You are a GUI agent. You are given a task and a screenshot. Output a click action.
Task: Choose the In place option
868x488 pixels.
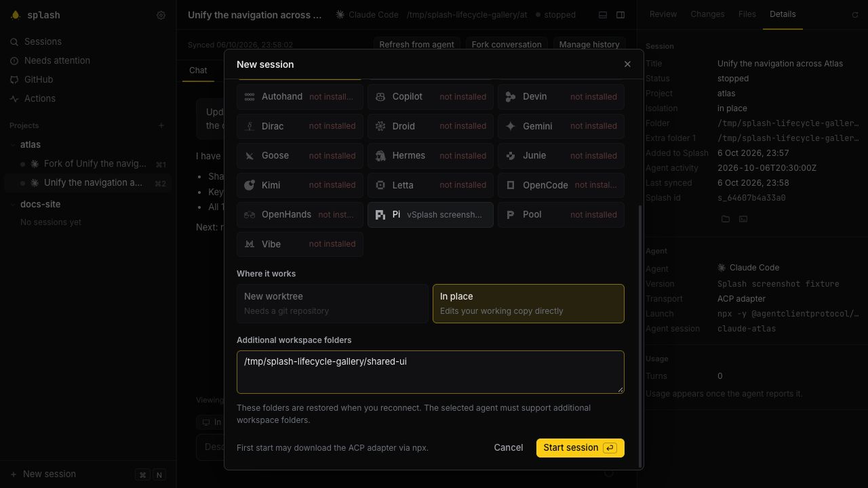tap(528, 304)
